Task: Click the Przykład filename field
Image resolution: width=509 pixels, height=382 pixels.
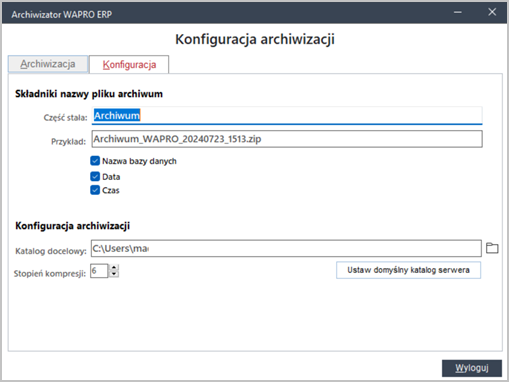Action: pyautogui.click(x=287, y=139)
